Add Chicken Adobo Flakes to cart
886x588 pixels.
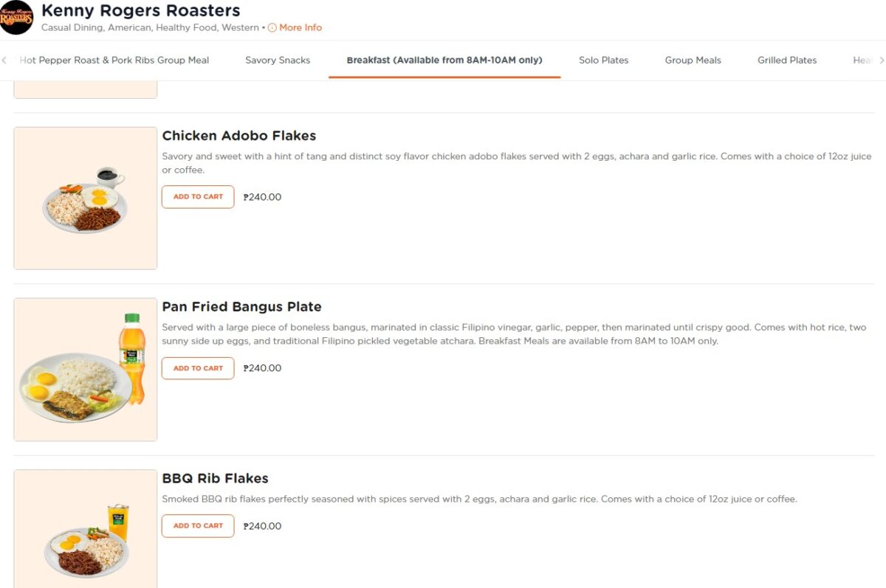coord(198,196)
